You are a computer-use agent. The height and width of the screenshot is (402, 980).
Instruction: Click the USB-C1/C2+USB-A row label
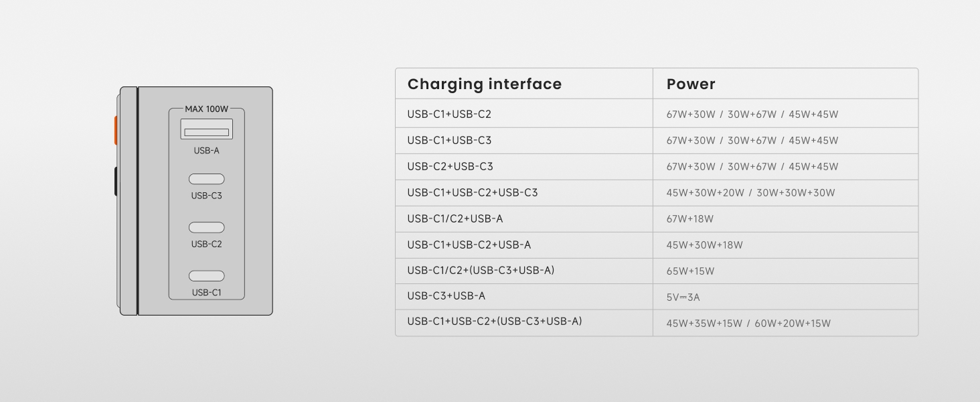tap(455, 219)
